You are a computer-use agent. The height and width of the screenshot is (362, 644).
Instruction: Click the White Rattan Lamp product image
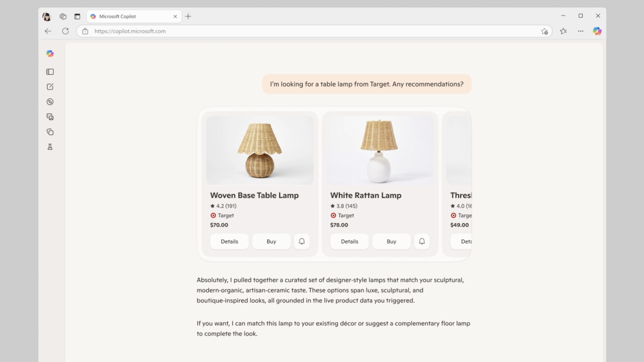pos(380,150)
